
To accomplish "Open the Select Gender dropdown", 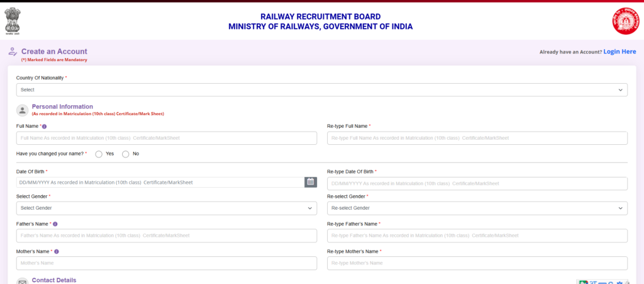I will click(x=166, y=208).
